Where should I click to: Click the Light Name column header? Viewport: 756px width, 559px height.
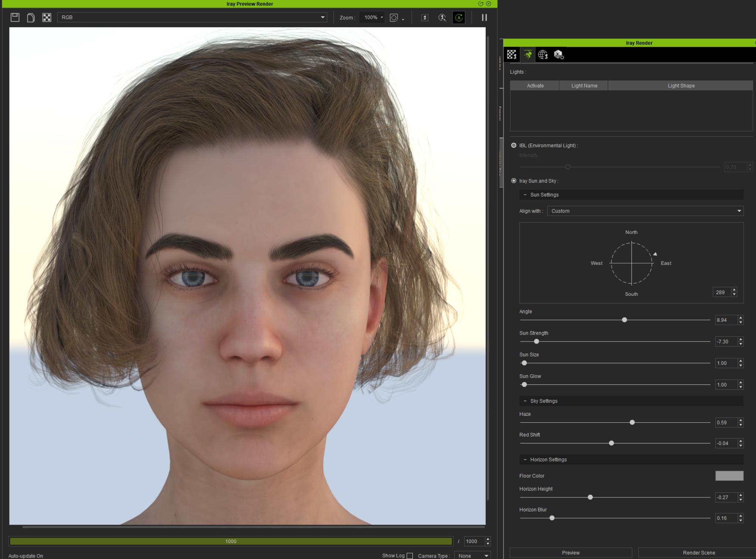pyautogui.click(x=584, y=86)
